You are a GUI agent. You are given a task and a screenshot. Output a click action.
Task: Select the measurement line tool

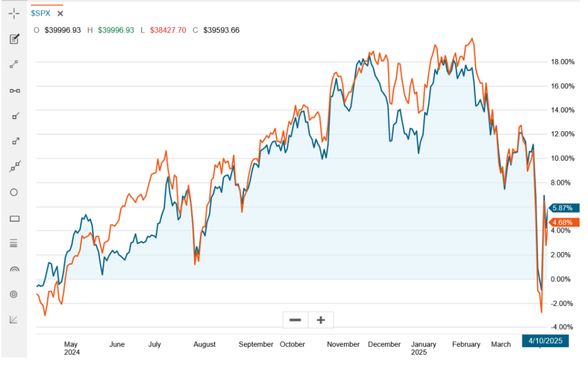click(14, 90)
